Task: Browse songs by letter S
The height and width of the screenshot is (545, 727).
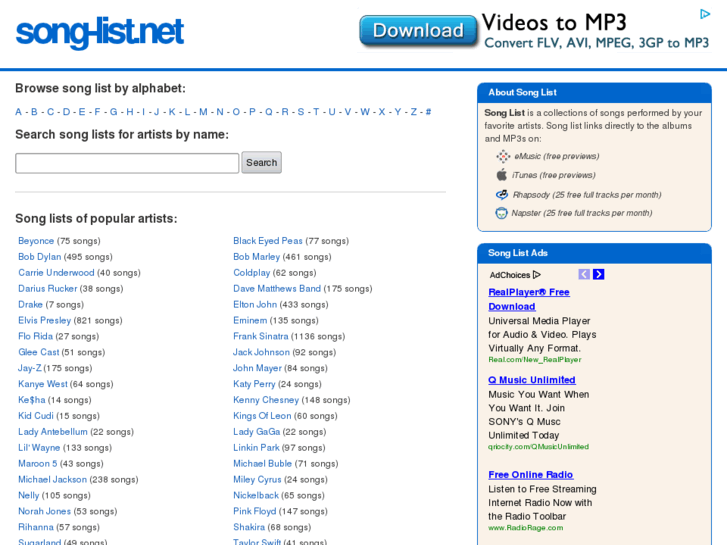Action: 301,112
